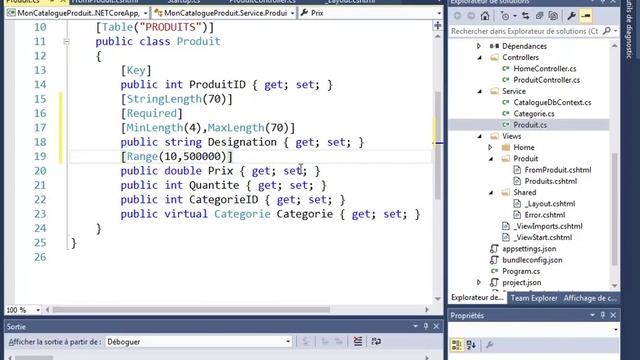
Task: Click the Back arrow in Solution Explorer toolbar
Action: [458, 16]
